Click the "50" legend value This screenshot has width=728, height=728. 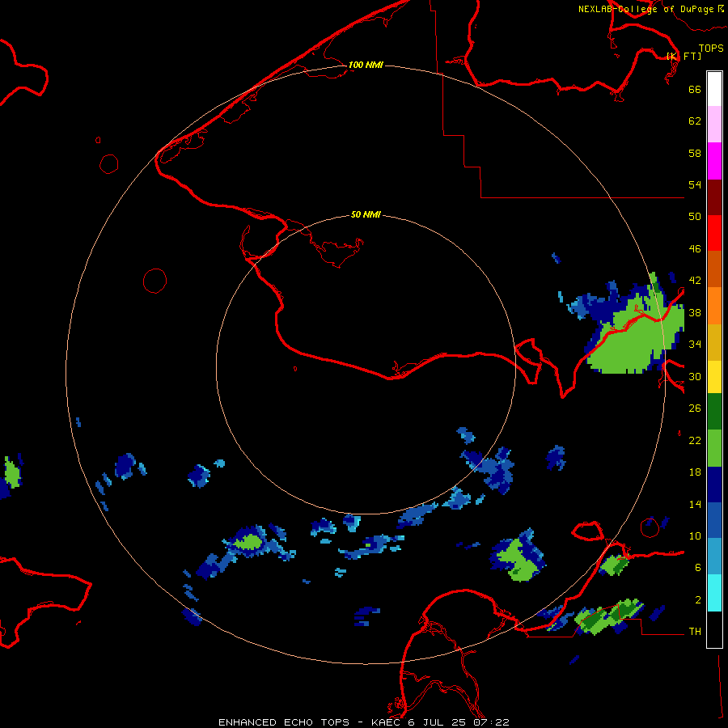(x=695, y=217)
